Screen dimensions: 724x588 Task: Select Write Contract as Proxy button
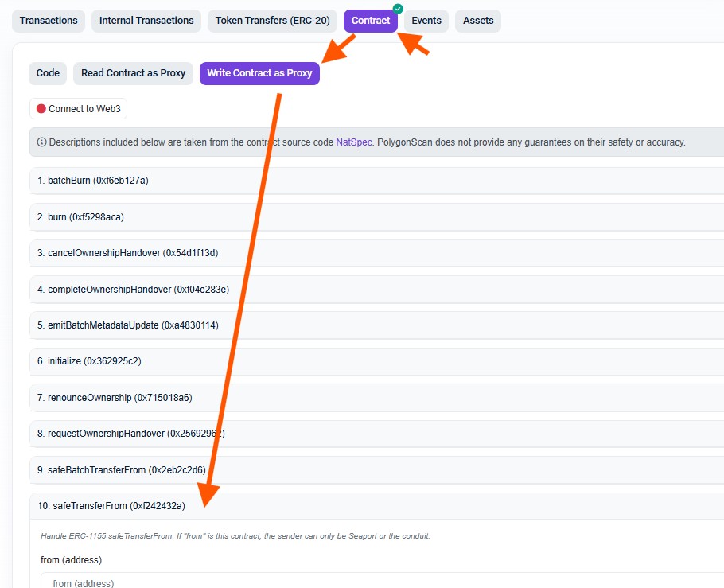tap(259, 73)
